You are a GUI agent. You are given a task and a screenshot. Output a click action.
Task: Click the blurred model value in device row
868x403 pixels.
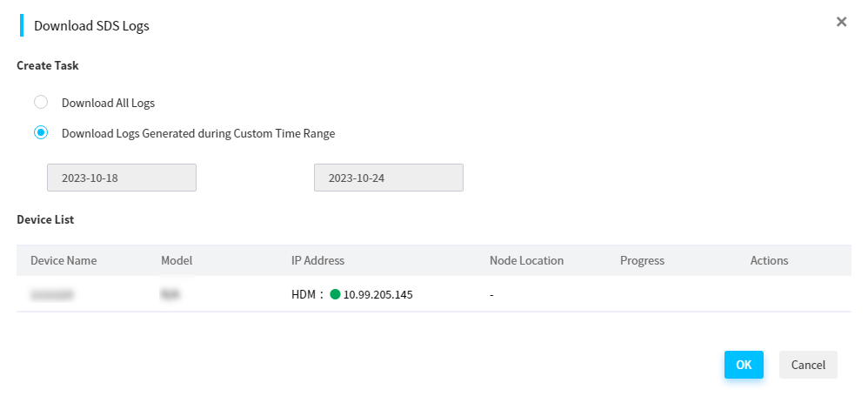pyautogui.click(x=171, y=295)
